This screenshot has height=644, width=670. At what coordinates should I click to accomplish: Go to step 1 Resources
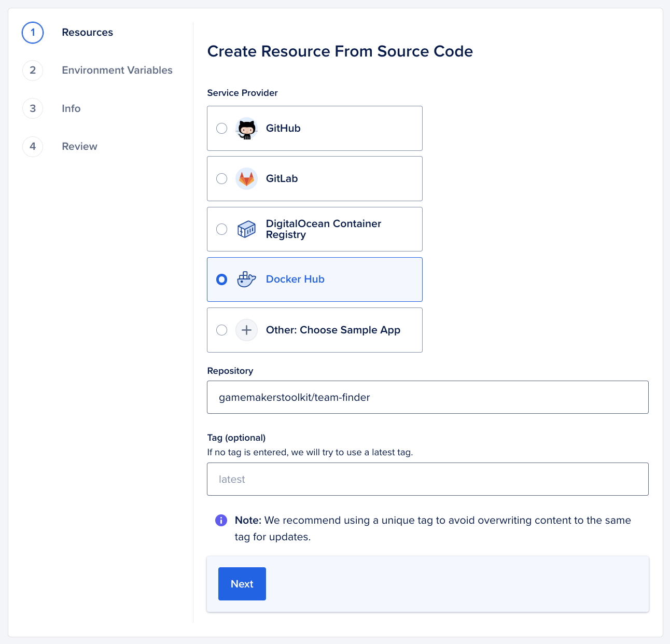87,32
